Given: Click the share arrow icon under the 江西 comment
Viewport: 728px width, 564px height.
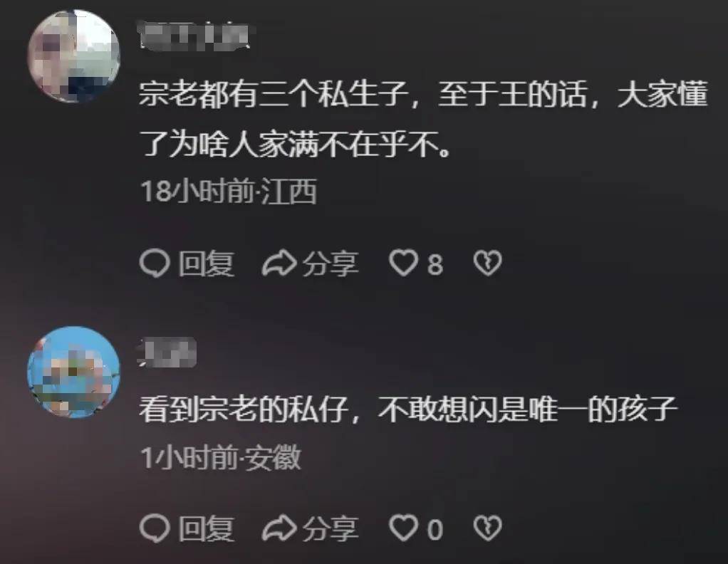Looking at the screenshot, I should (x=279, y=263).
